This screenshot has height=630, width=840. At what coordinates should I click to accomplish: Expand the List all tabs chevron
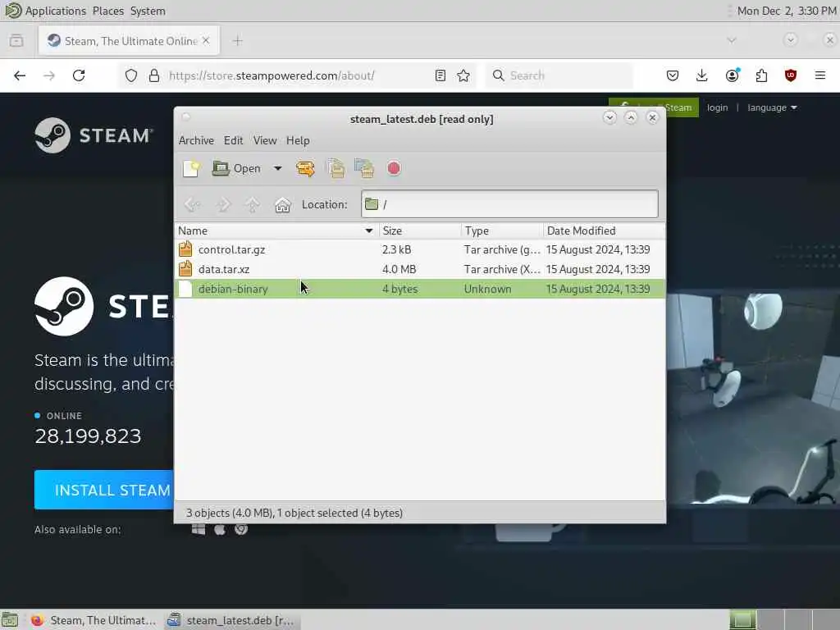[x=732, y=40]
